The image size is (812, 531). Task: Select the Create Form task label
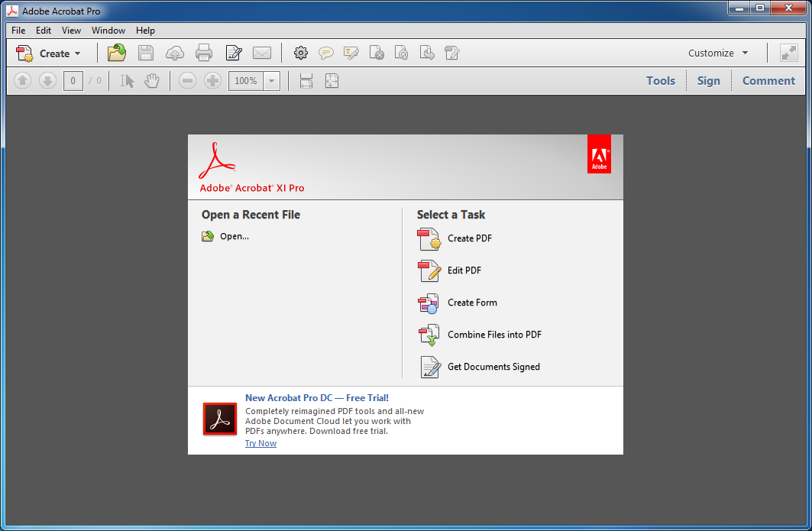[x=472, y=303]
